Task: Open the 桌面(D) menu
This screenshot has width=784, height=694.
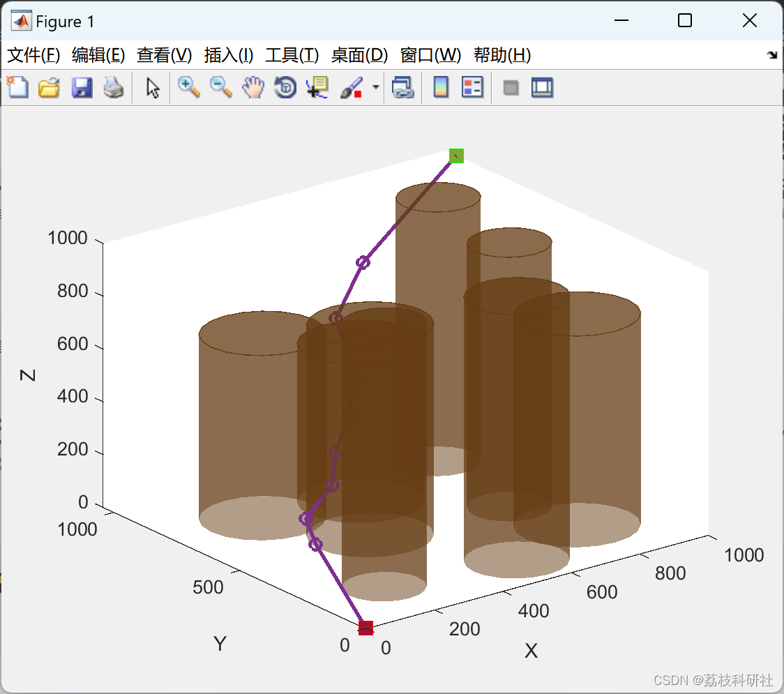Action: pyautogui.click(x=359, y=55)
